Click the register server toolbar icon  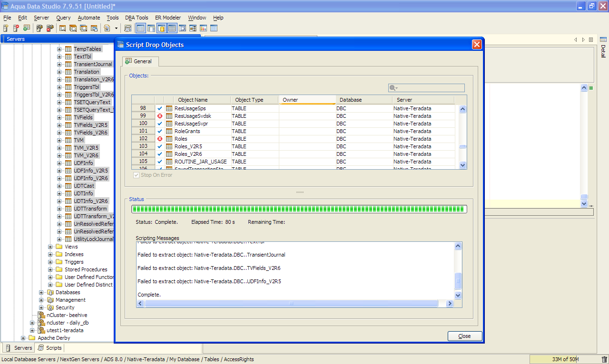(x=6, y=29)
